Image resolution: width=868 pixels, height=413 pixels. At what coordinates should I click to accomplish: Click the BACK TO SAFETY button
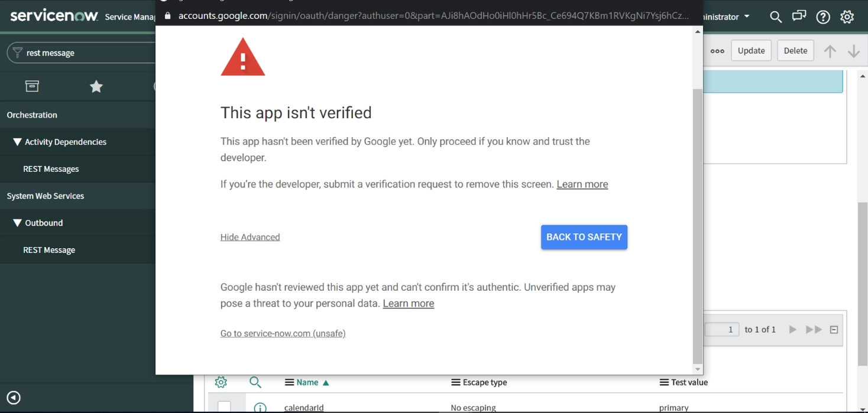click(584, 237)
